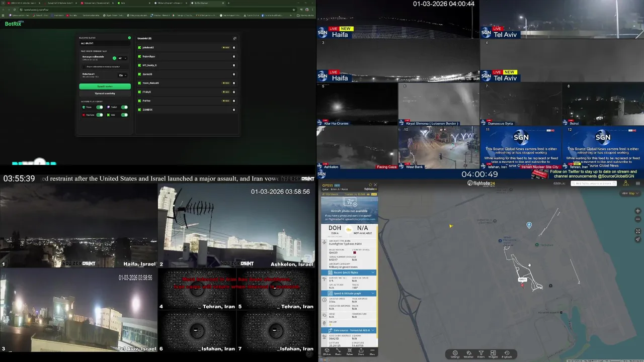The width and height of the screenshot is (644, 362).
Task: Click the BotRix logo
Action: coord(14,24)
